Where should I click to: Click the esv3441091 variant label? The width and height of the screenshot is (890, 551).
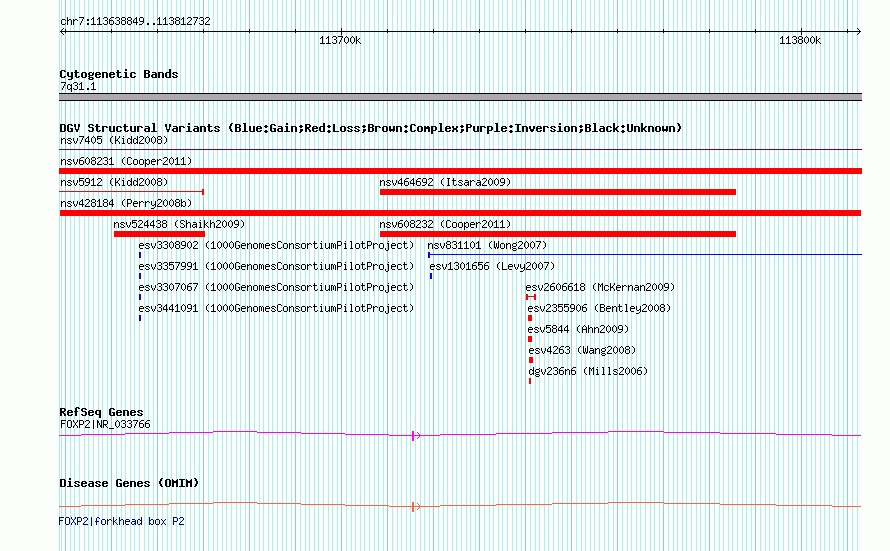click(x=276, y=308)
